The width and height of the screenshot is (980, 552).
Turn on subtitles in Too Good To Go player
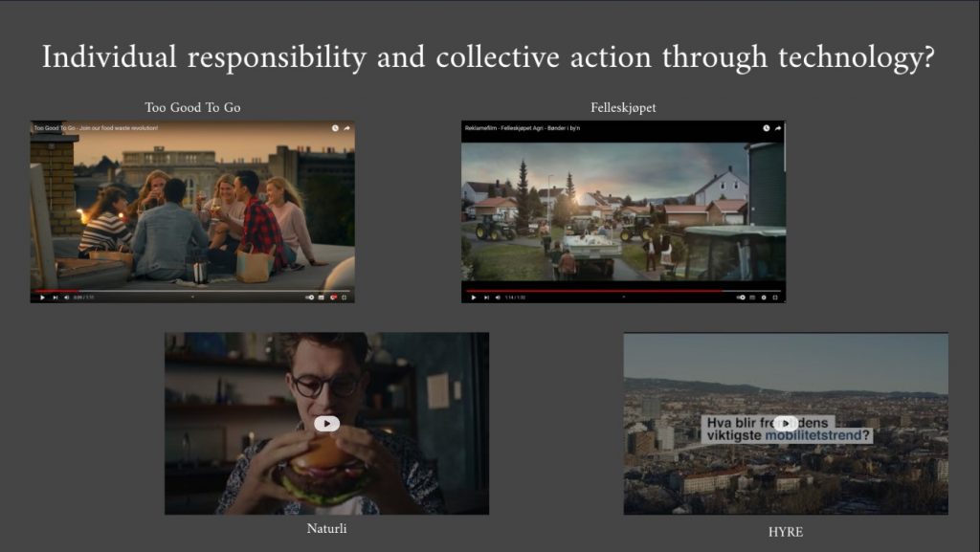coord(322,298)
